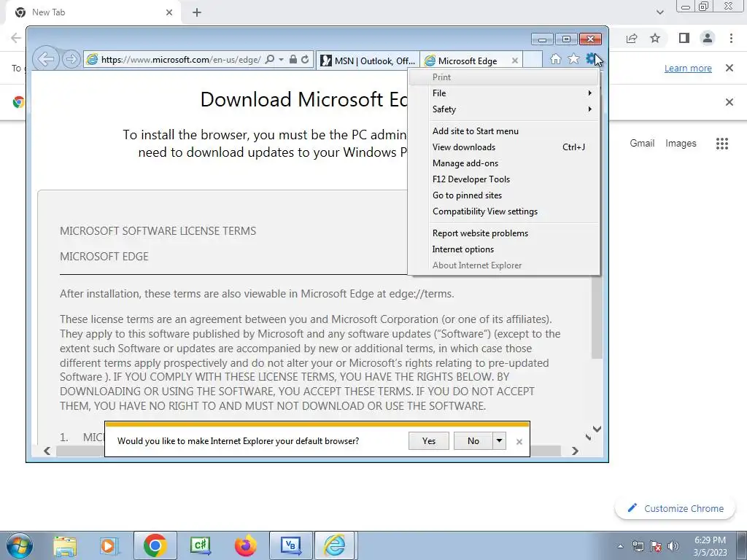Click the Internet Explorer forward arrow button
Image resolution: width=747 pixels, height=560 pixels.
(x=71, y=60)
